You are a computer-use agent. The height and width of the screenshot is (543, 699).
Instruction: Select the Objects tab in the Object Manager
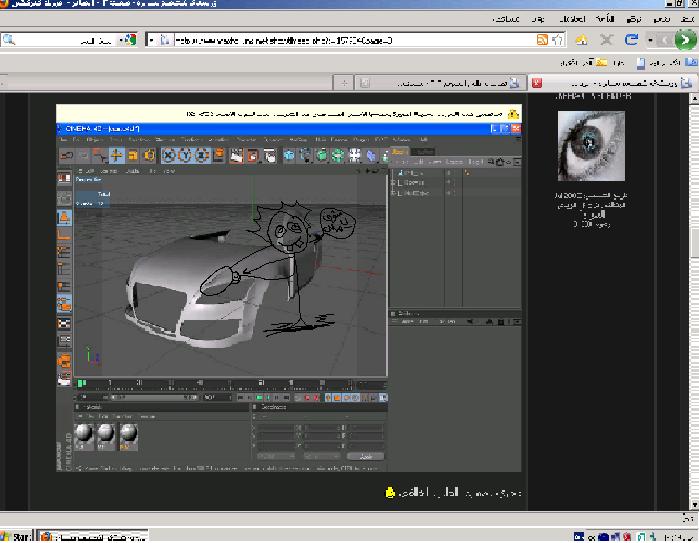(x=399, y=152)
